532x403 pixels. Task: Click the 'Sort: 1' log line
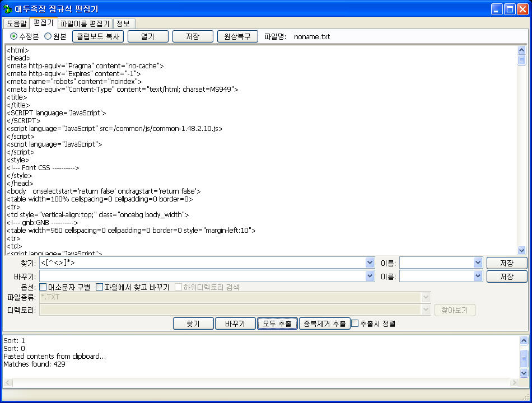(x=14, y=340)
